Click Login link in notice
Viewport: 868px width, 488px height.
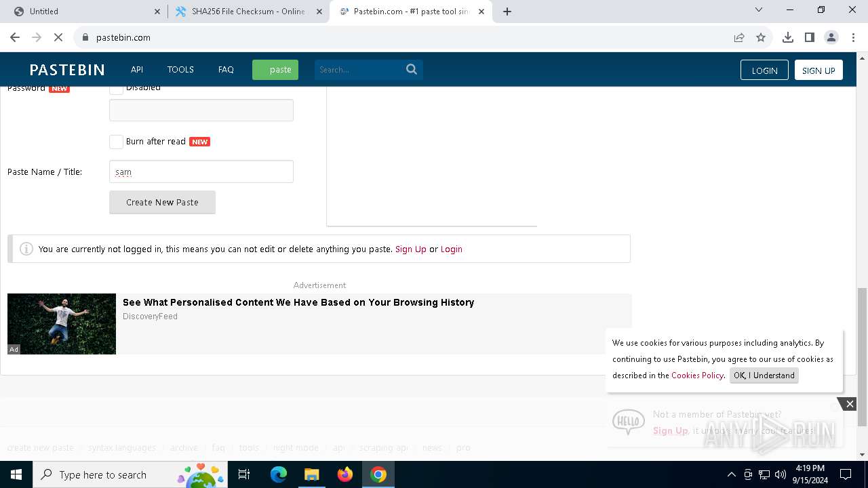[x=452, y=249]
